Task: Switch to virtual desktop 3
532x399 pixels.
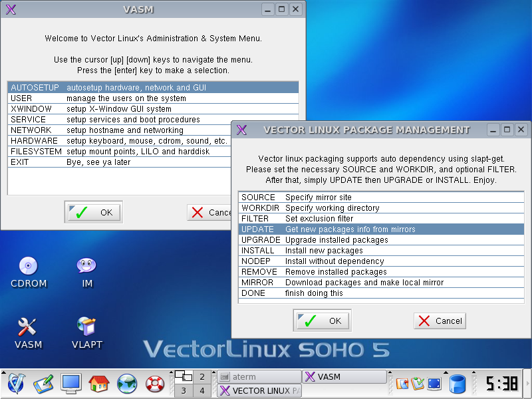Action: tap(184, 390)
